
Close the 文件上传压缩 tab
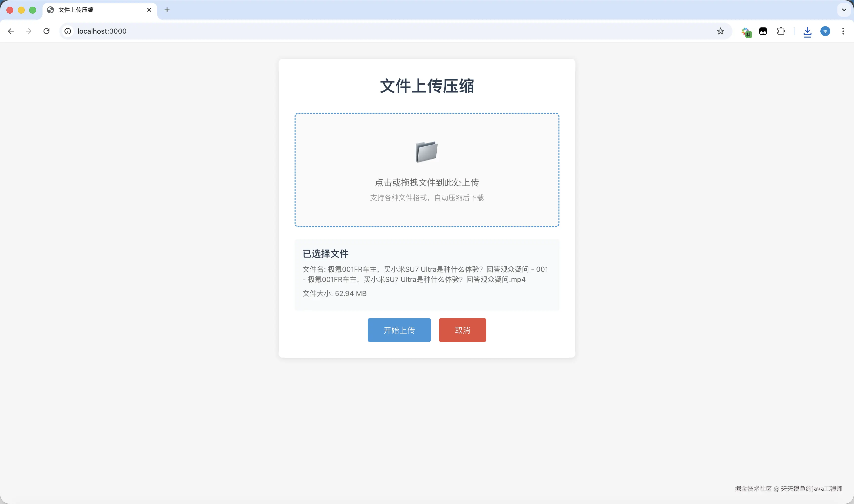click(149, 10)
